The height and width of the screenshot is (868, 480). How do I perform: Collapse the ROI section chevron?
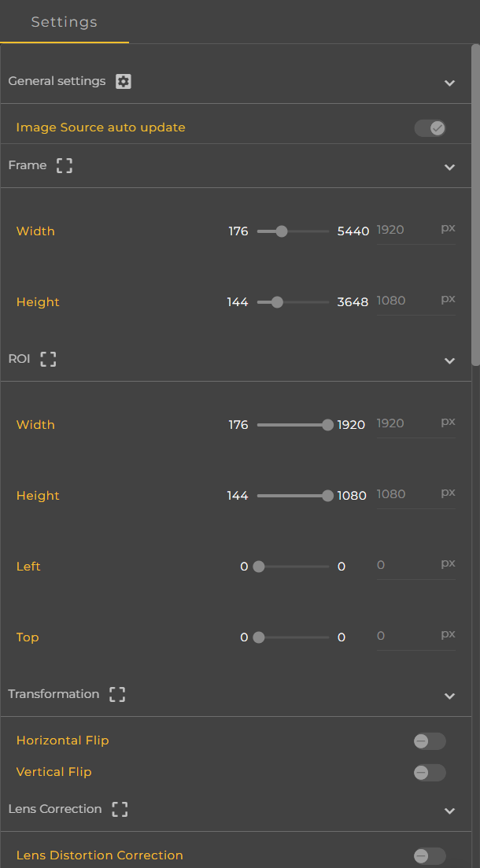pyautogui.click(x=449, y=360)
